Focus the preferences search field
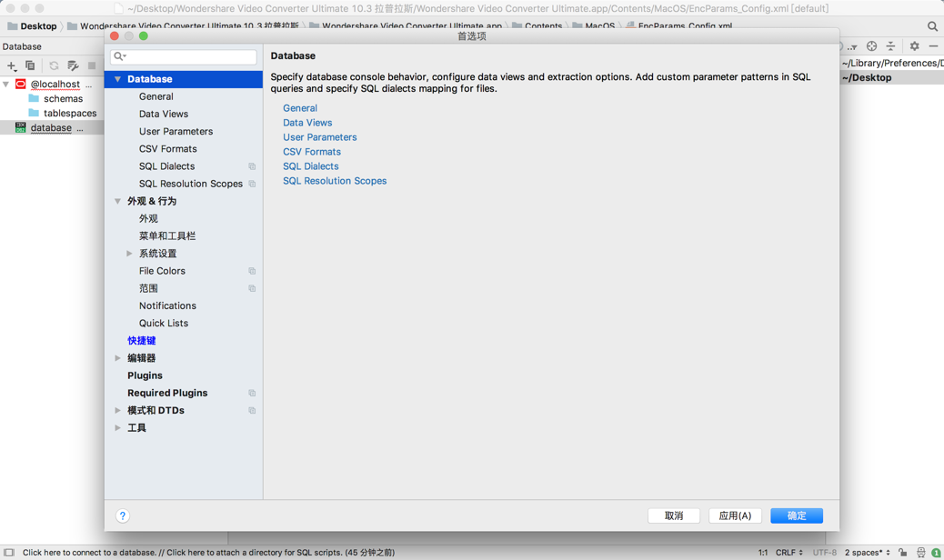 183,56
